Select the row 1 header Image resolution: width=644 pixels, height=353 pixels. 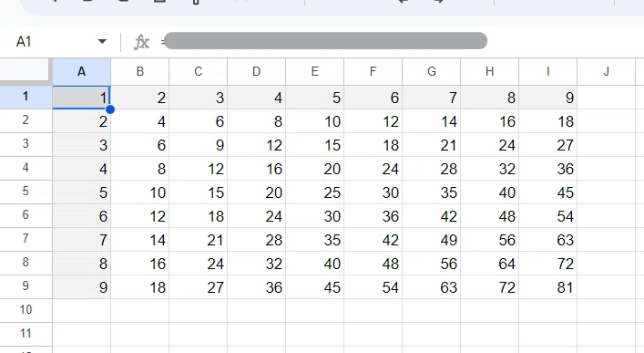26,97
